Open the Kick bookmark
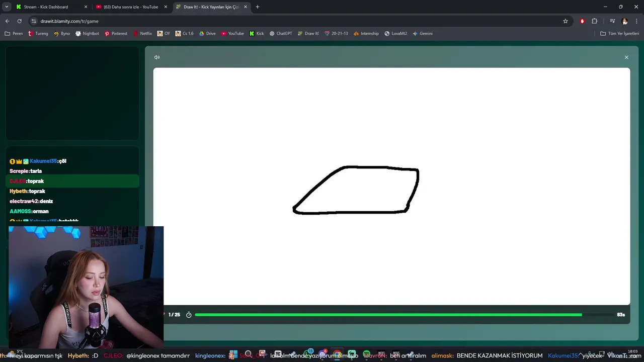 257,34
